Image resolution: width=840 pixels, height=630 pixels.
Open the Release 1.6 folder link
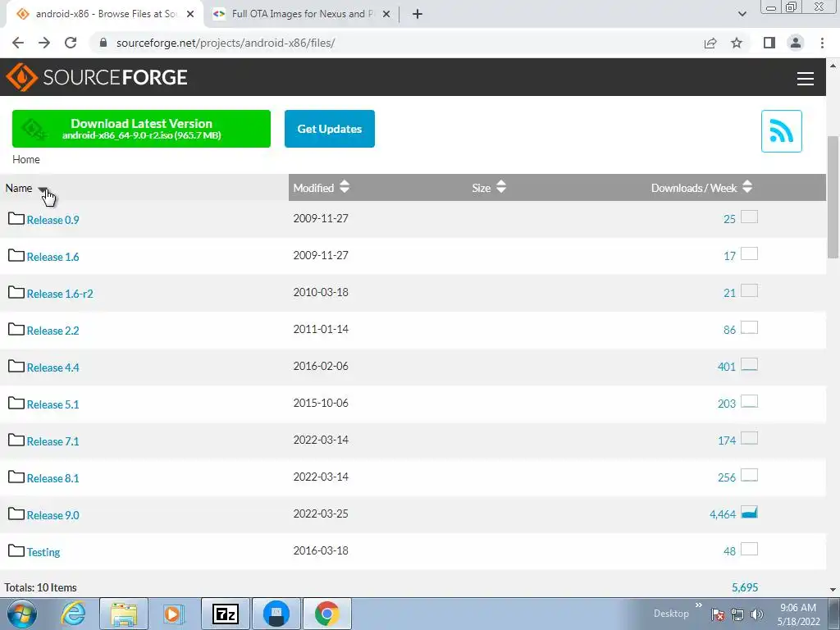pyautogui.click(x=53, y=257)
